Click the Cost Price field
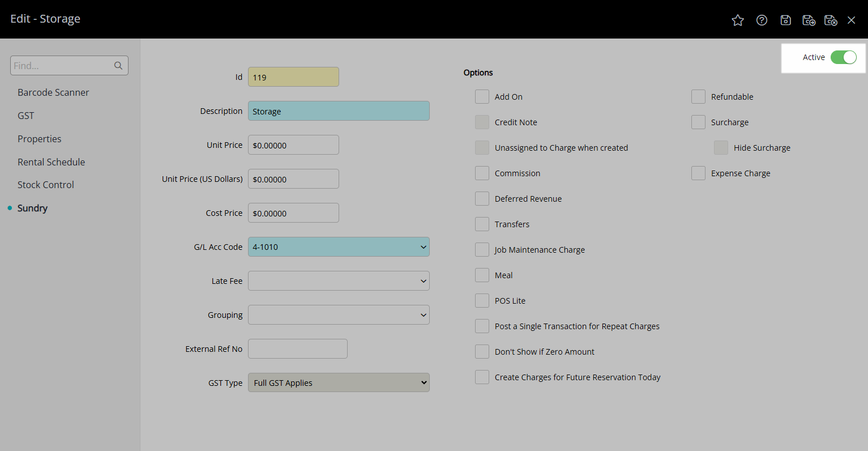The height and width of the screenshot is (451, 868). (293, 213)
